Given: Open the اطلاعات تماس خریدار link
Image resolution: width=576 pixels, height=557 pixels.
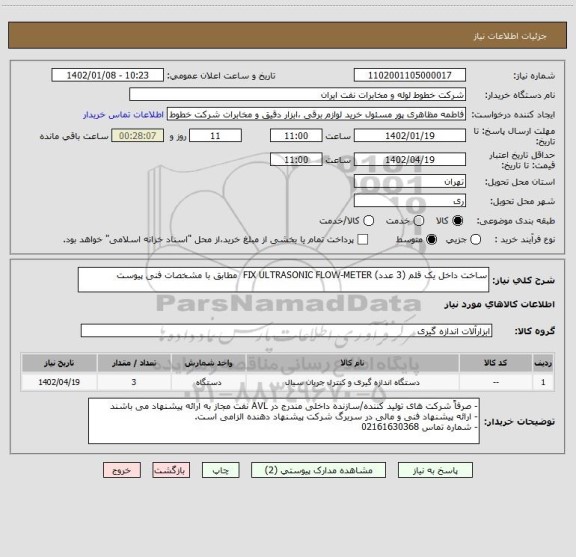Looking at the screenshot, I should point(123,115).
